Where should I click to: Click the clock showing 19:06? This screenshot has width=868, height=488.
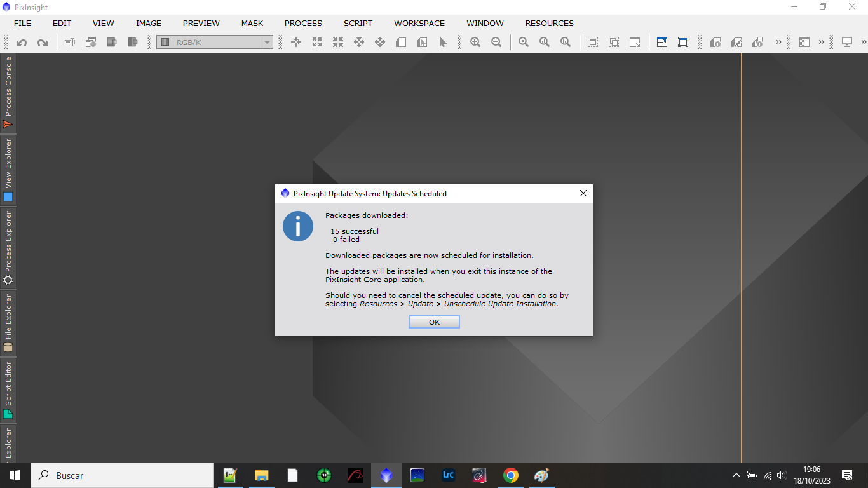point(812,470)
